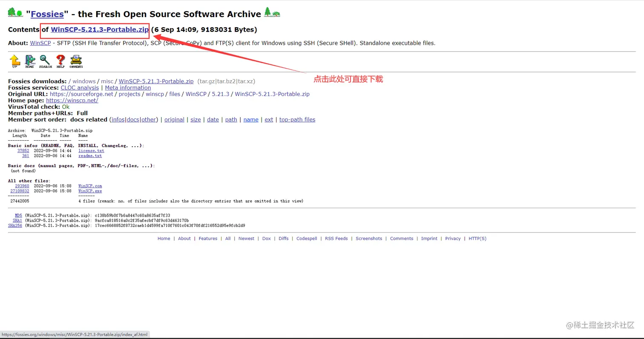Go to Home in the footer

(164, 239)
